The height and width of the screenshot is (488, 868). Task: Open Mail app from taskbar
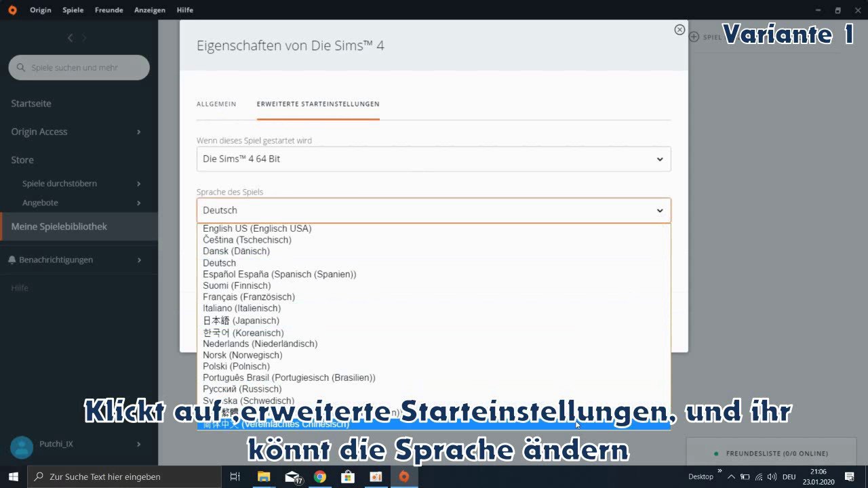[x=292, y=476]
